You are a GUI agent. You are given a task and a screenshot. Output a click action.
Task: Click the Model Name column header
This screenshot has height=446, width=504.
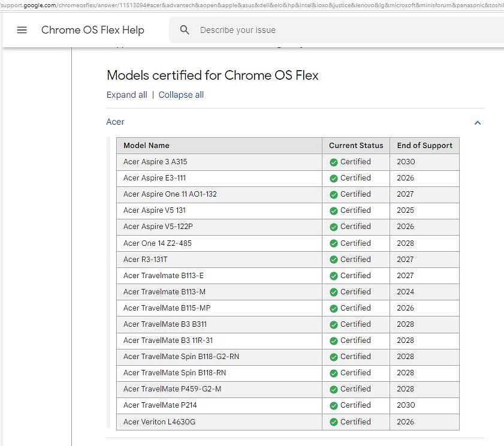[x=146, y=145]
